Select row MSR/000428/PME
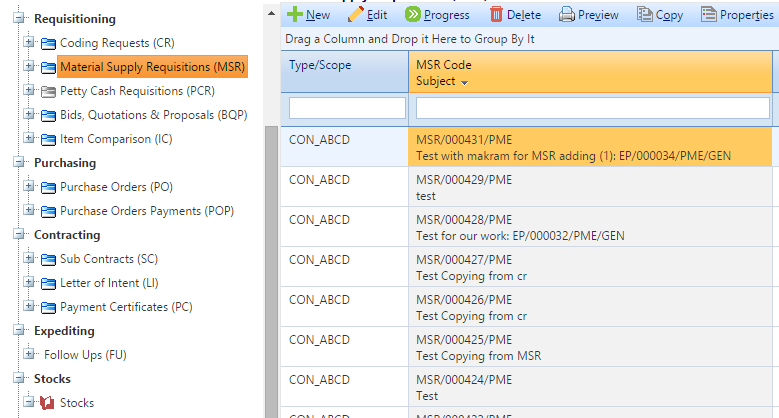 coord(526,227)
